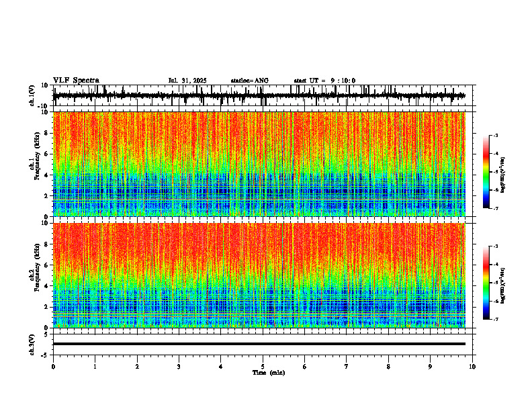Click the "station=ANG" label
532x411 pixels.
[249, 81]
